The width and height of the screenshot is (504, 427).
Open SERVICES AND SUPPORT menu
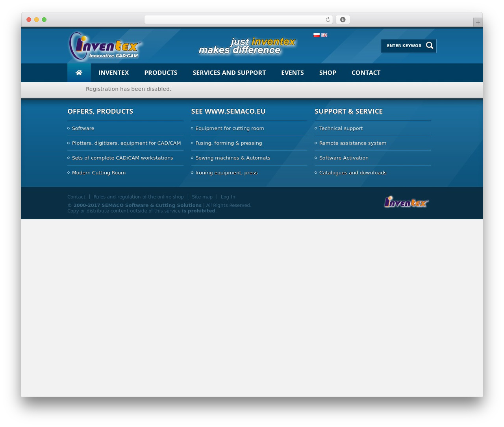[229, 73]
